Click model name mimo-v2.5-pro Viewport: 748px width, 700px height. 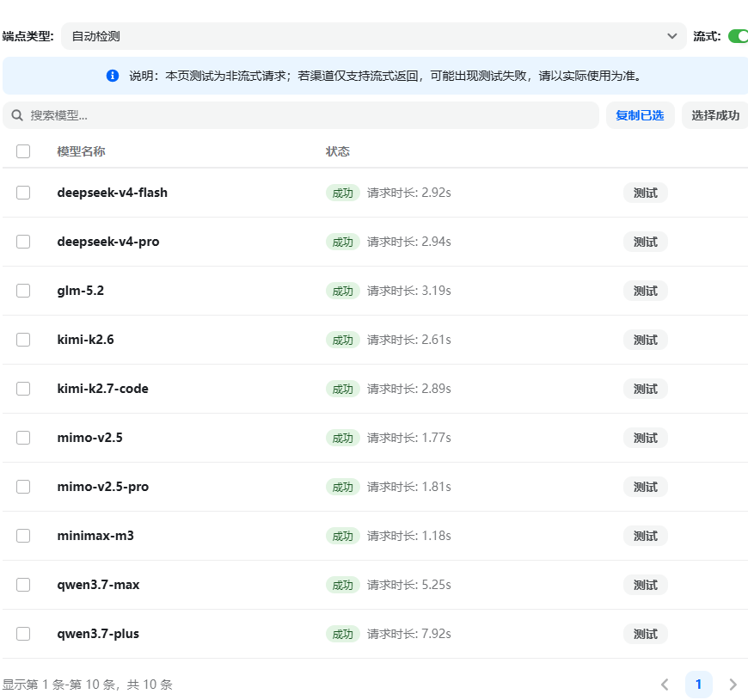pos(103,487)
